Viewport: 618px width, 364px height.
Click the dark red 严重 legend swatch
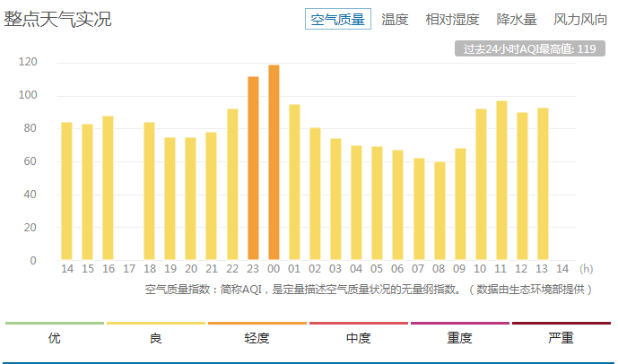pos(561,323)
